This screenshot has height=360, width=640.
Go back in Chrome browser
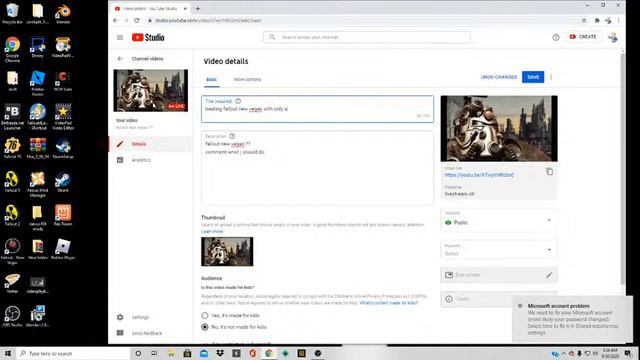click(116, 20)
